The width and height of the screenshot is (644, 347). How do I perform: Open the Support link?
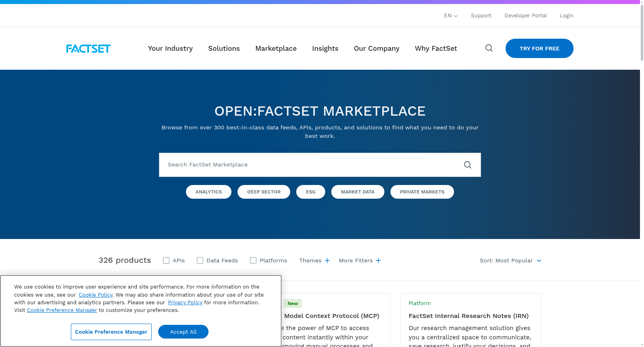click(481, 16)
